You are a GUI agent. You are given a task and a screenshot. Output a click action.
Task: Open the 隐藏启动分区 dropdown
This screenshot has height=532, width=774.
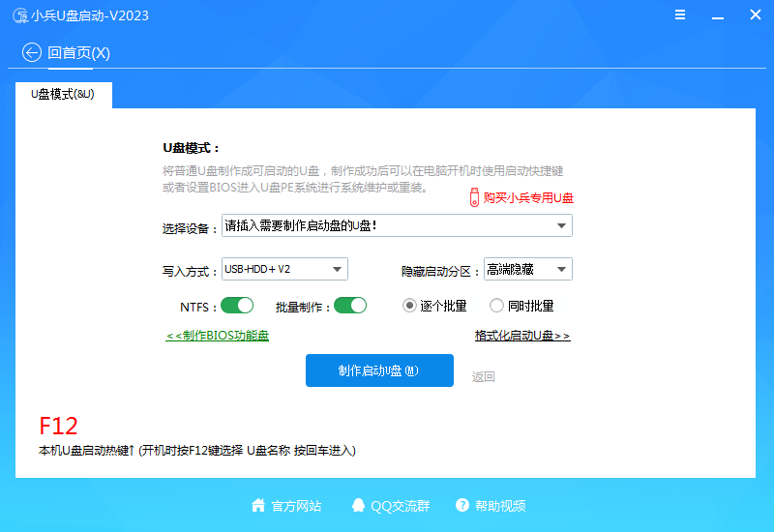528,269
